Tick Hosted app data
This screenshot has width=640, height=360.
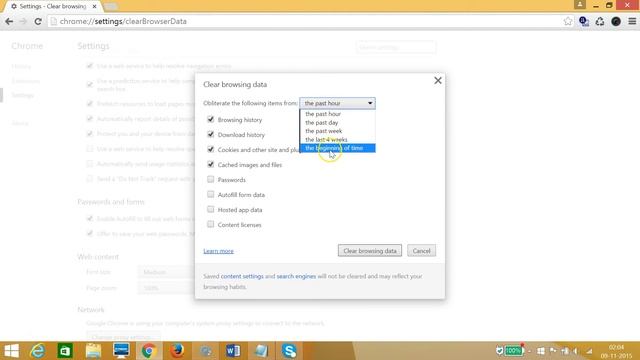click(x=211, y=209)
